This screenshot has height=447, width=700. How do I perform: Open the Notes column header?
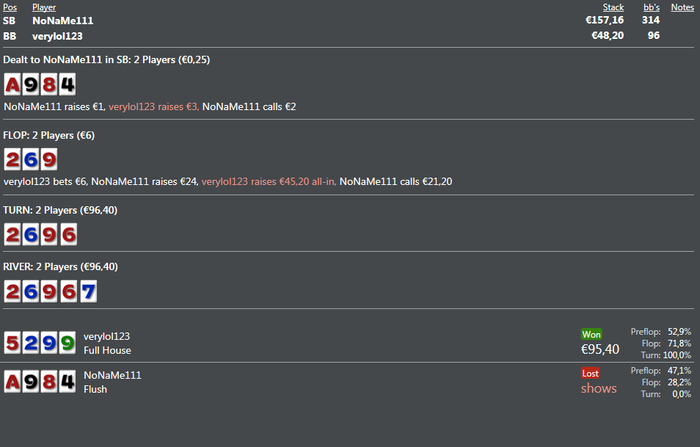pyautogui.click(x=682, y=7)
